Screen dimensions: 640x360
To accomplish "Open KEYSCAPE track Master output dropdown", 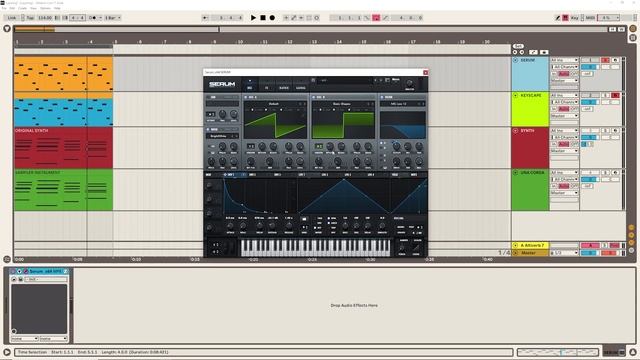I will [564, 116].
